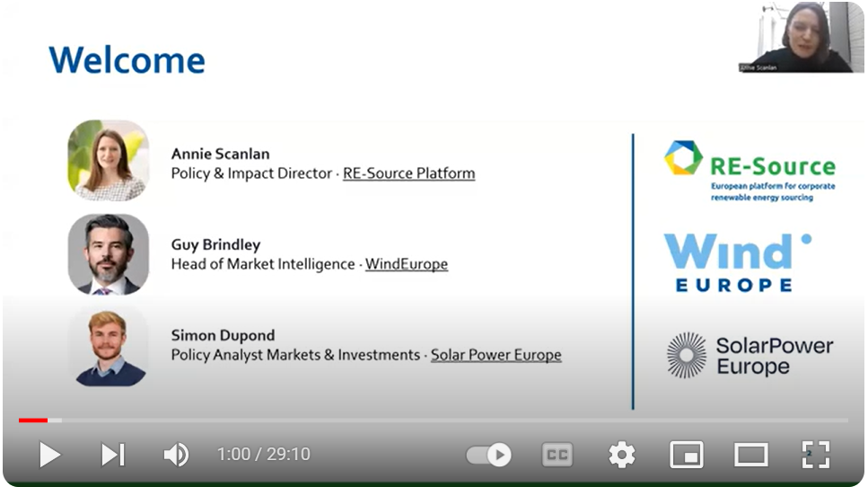Click the Head of Market Intelligence text

(x=263, y=264)
